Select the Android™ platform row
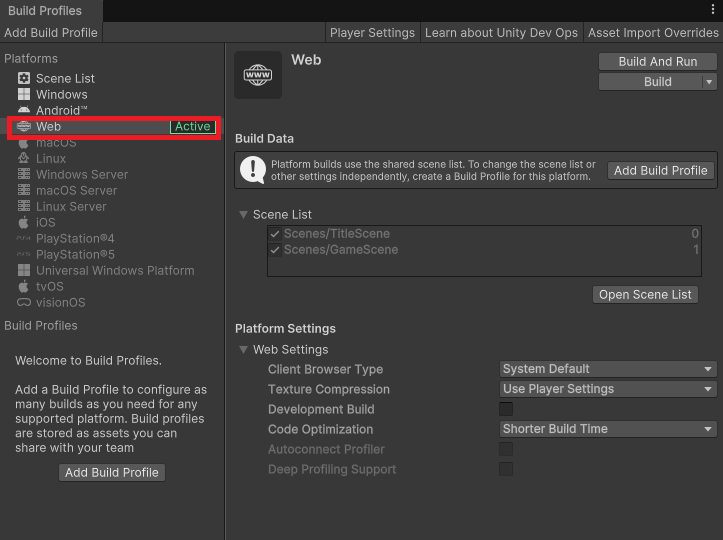Viewport: 723px width, 540px height. tap(112, 110)
